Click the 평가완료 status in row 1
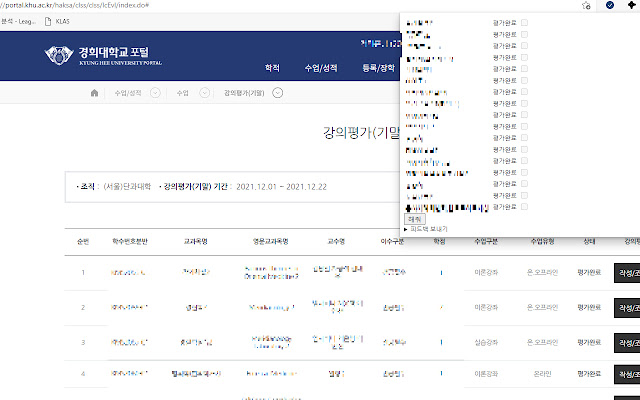 tap(589, 272)
